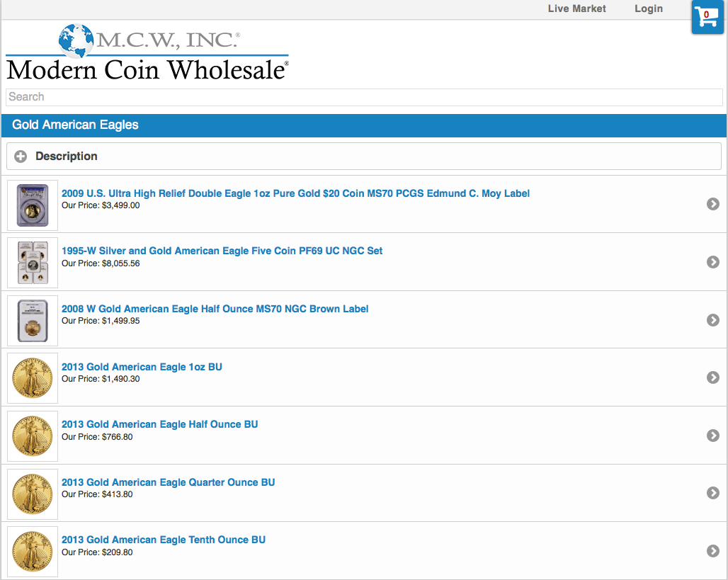
Task: Expand the Description section plus icon
Action: (x=21, y=157)
